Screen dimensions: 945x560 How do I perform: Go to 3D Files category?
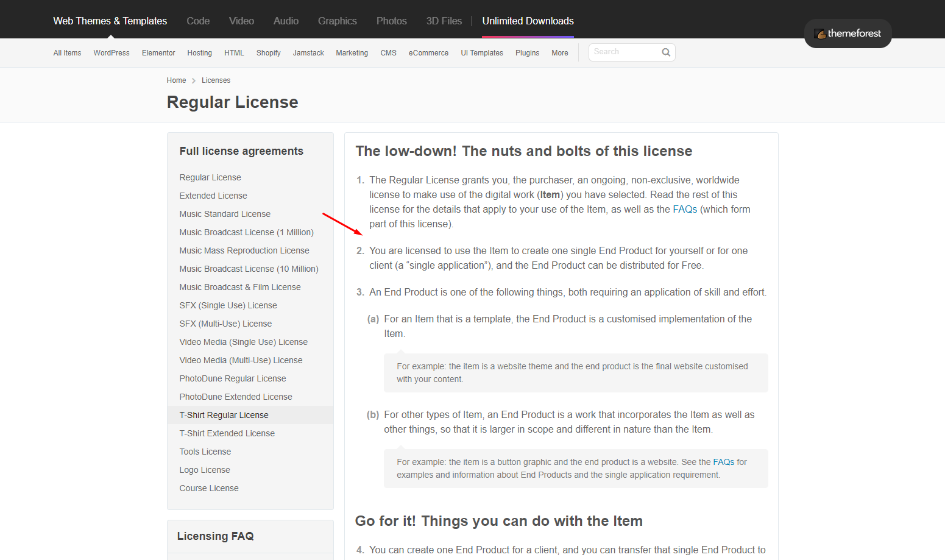click(x=444, y=21)
